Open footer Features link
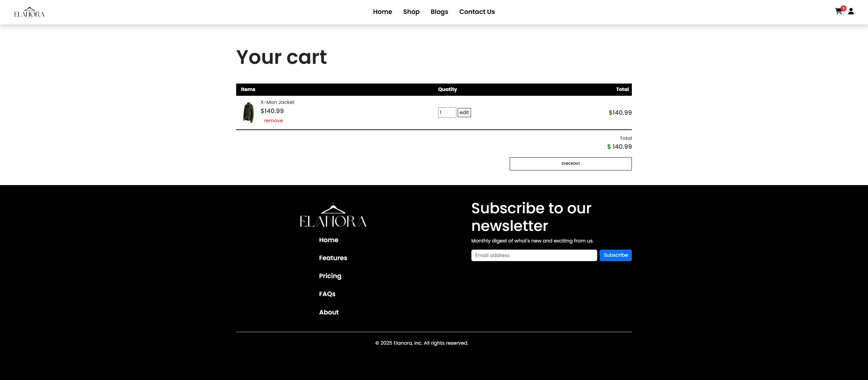Screen dimensions: 868x380 point(333,258)
